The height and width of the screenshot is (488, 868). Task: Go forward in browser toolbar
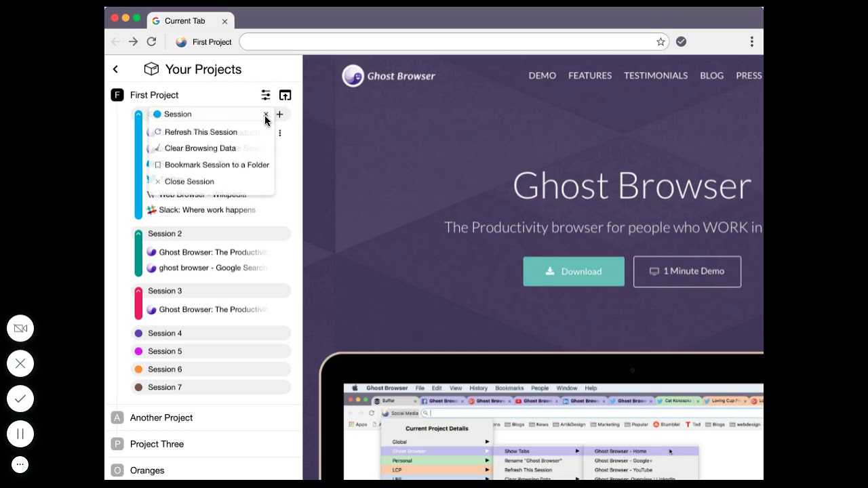pyautogui.click(x=134, y=42)
